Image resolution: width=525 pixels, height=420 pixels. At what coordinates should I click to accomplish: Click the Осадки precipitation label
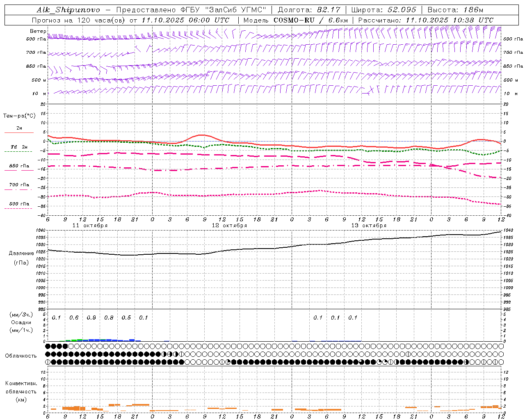click(21, 322)
